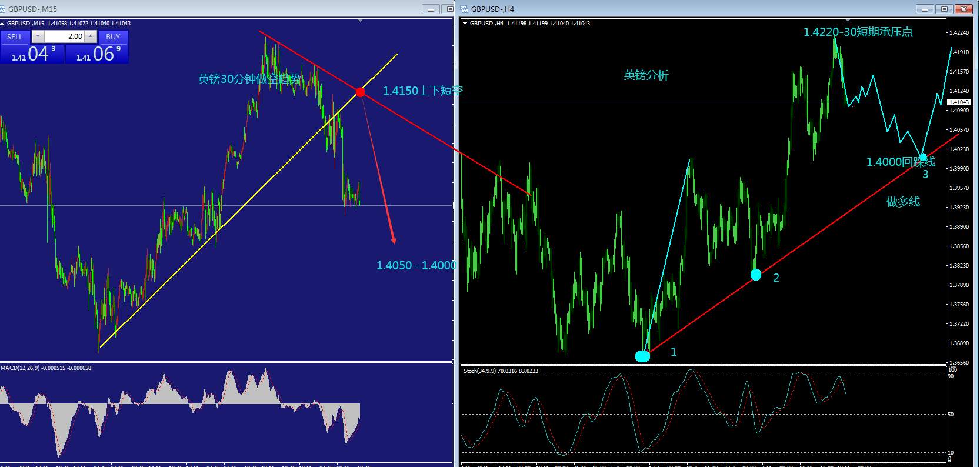The width and height of the screenshot is (980, 467).
Task: Select the cyan circle marker labeled 3
Action: click(924, 157)
